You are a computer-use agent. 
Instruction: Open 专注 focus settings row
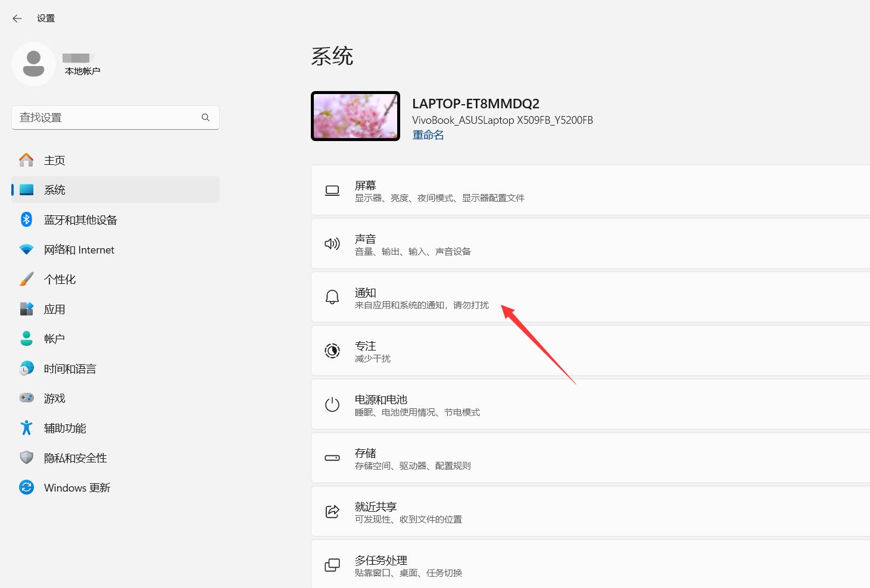coord(590,351)
